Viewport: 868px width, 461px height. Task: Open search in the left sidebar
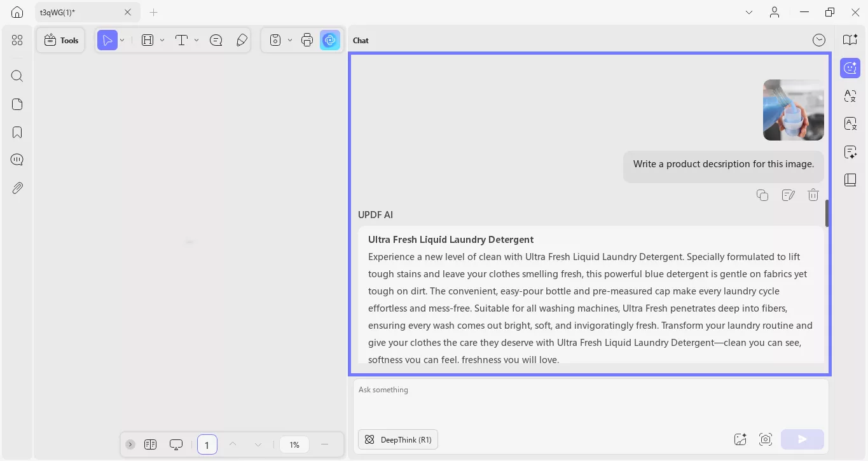(x=17, y=76)
